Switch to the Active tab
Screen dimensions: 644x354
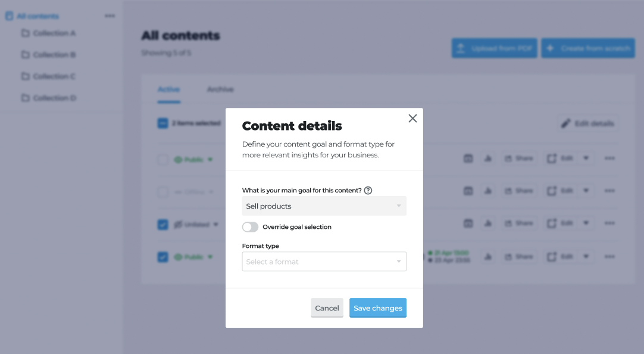(168, 89)
